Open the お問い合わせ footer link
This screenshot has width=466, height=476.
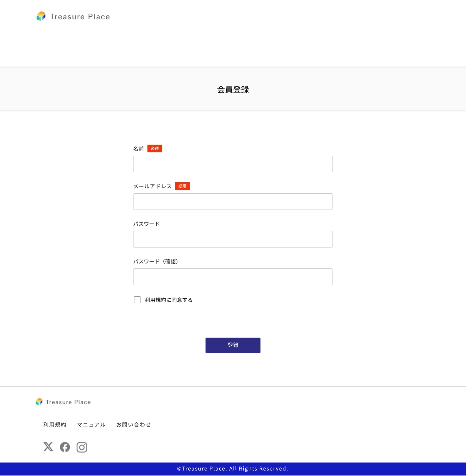pyautogui.click(x=133, y=425)
